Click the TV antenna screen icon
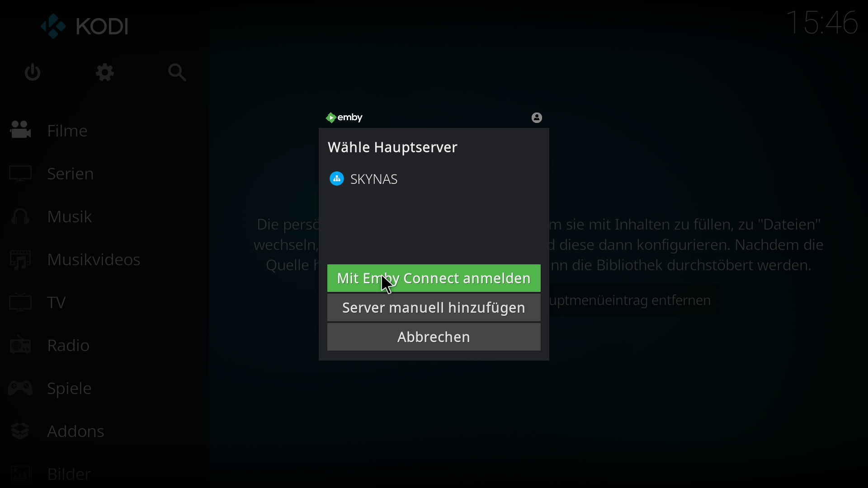The image size is (868, 488). point(20,302)
